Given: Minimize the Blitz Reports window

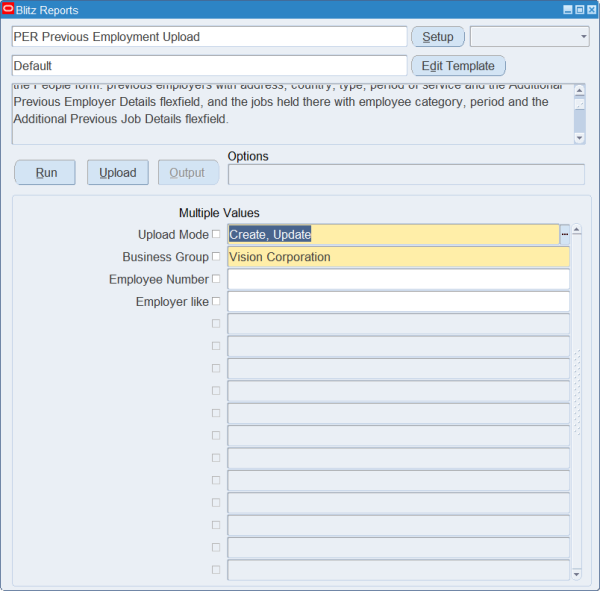Looking at the screenshot, I should 568,10.
